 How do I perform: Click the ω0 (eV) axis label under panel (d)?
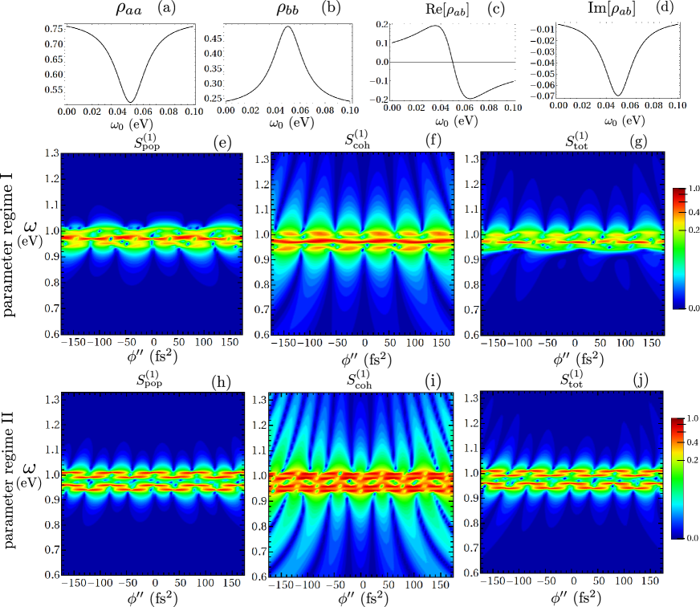625,120
